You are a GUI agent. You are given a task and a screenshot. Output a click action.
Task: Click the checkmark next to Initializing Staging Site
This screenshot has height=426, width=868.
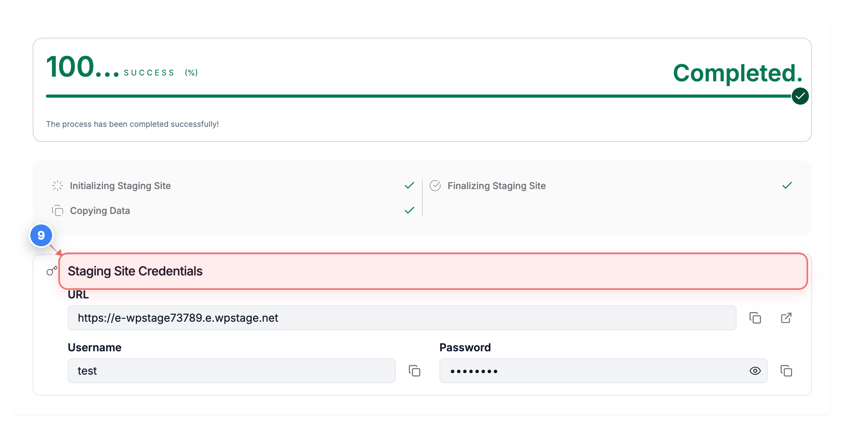[x=409, y=186]
